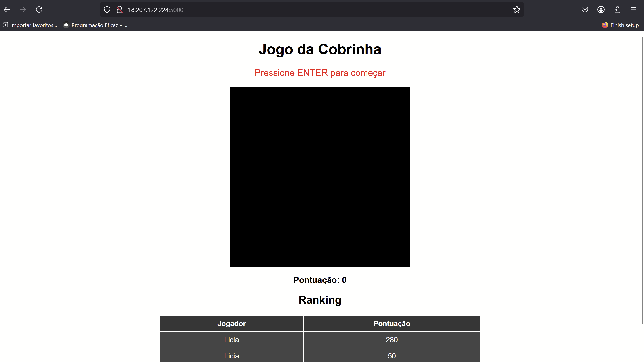Open the Firefox hamburger menu

[633, 10]
